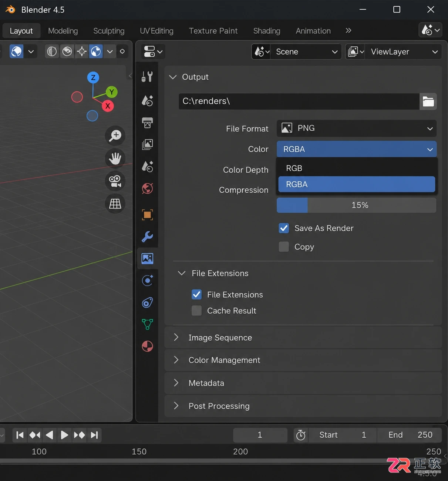The image size is (448, 481).
Task: Switch to the UV Editing workspace tab
Action: pos(156,31)
